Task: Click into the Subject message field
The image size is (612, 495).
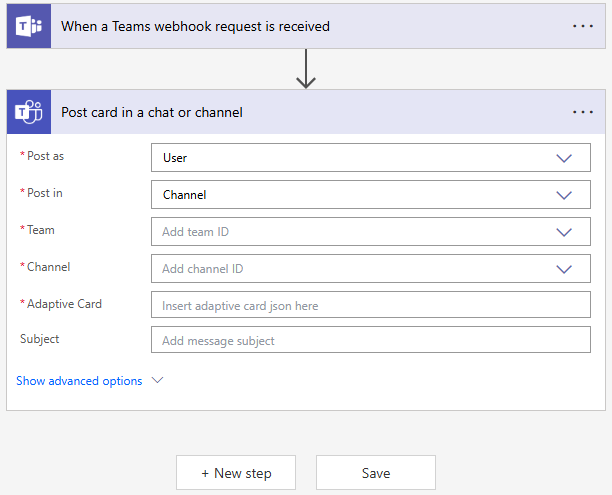Action: [370, 341]
